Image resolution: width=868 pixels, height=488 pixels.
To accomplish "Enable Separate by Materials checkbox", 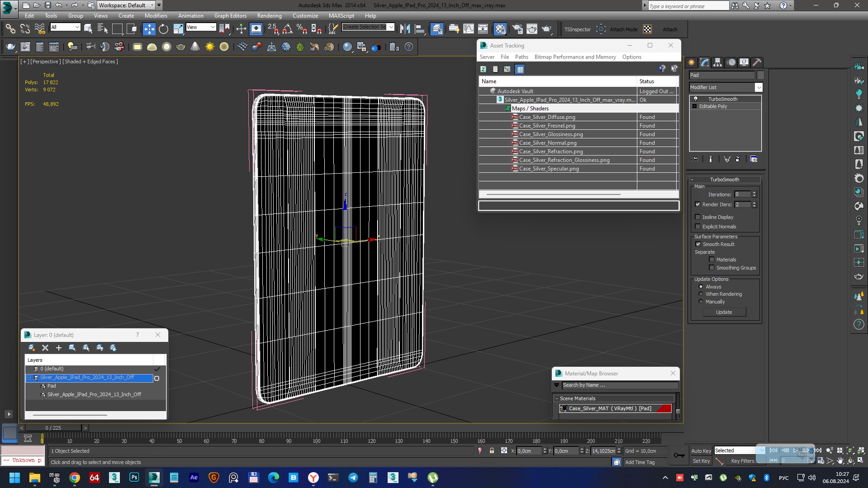I will coord(711,260).
